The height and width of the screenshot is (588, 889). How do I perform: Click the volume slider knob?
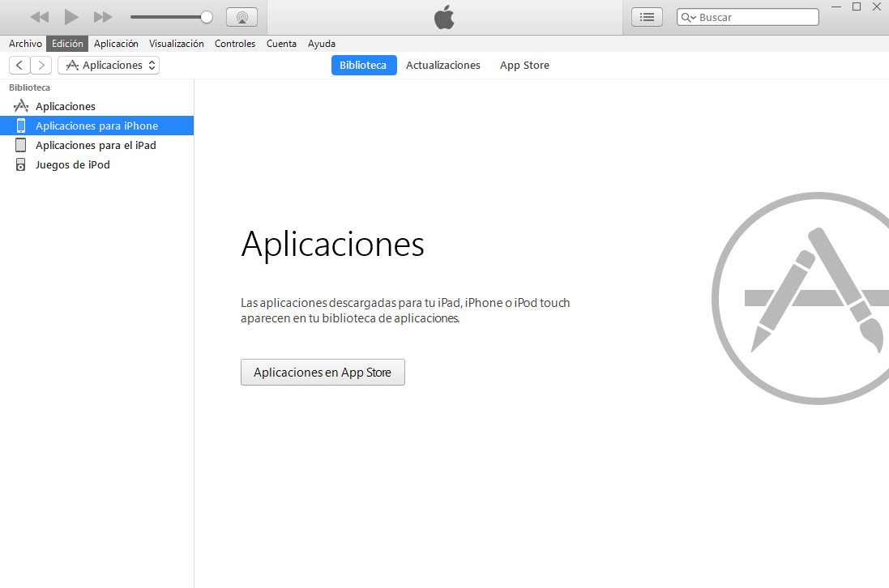207,17
